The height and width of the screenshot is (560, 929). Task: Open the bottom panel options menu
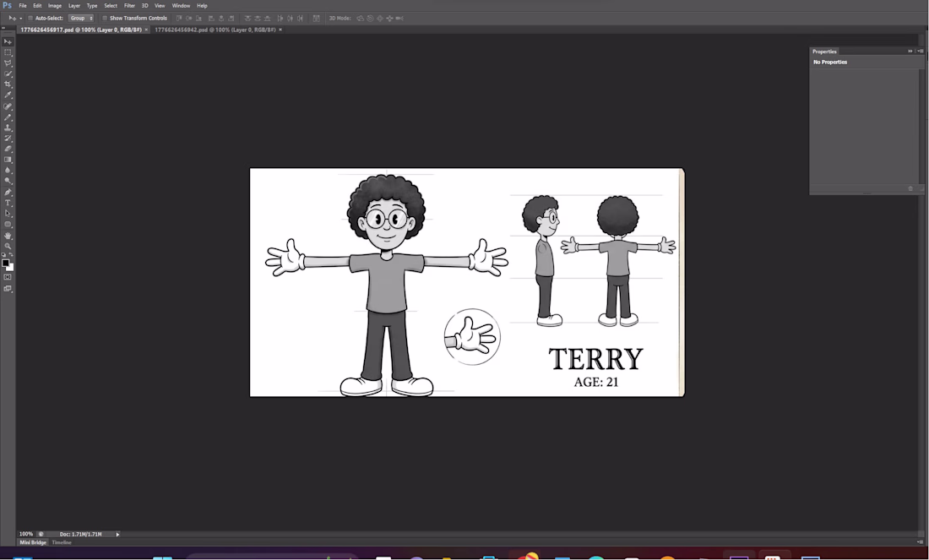coord(920,542)
